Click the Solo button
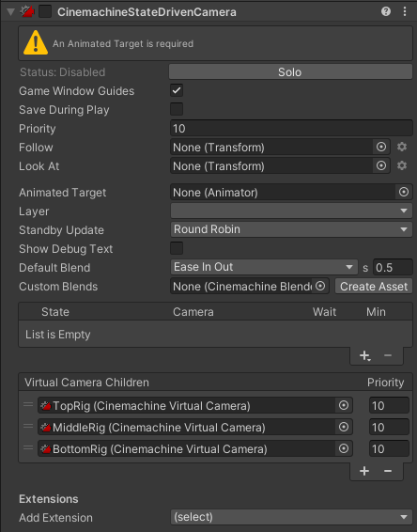The image size is (417, 532). coord(290,72)
